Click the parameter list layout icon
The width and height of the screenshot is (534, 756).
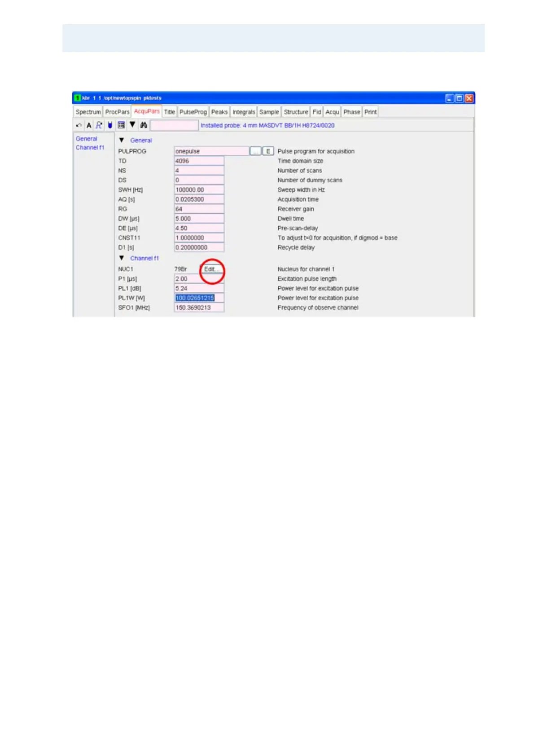point(121,125)
